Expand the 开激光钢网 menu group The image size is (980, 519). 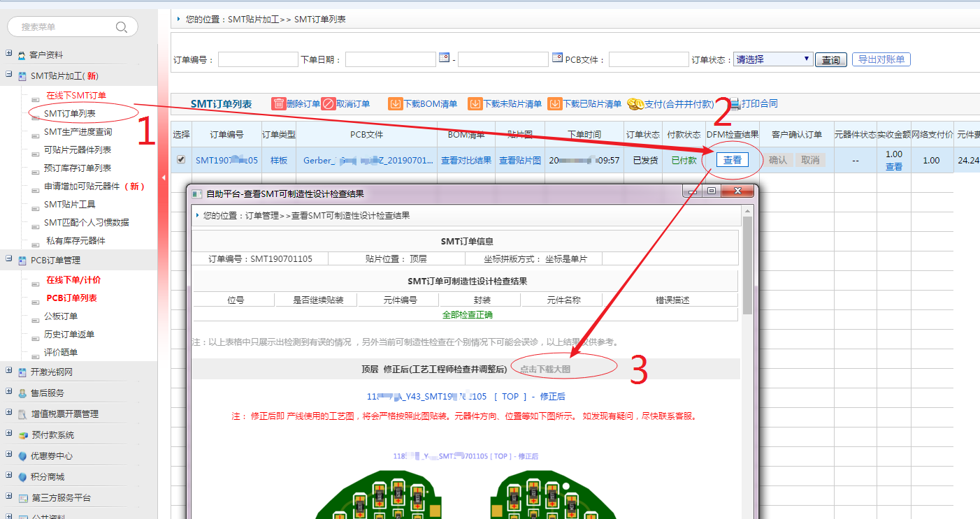click(x=9, y=371)
